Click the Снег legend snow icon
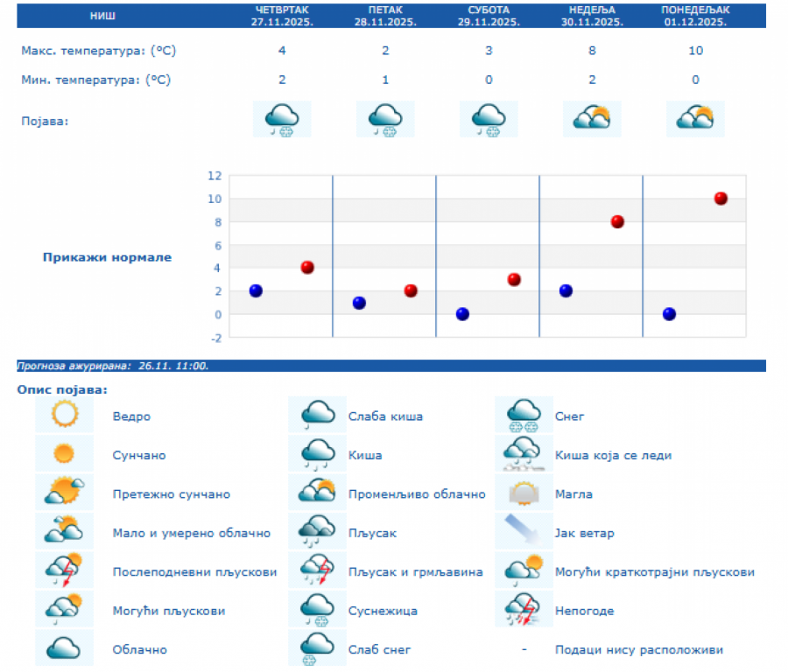This screenshot has width=788, height=672. point(524,415)
